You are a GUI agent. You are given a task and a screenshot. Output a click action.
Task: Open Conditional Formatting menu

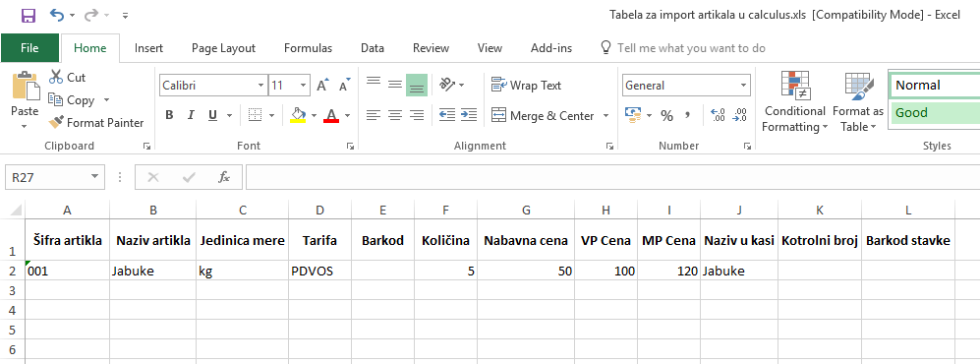[x=795, y=102]
